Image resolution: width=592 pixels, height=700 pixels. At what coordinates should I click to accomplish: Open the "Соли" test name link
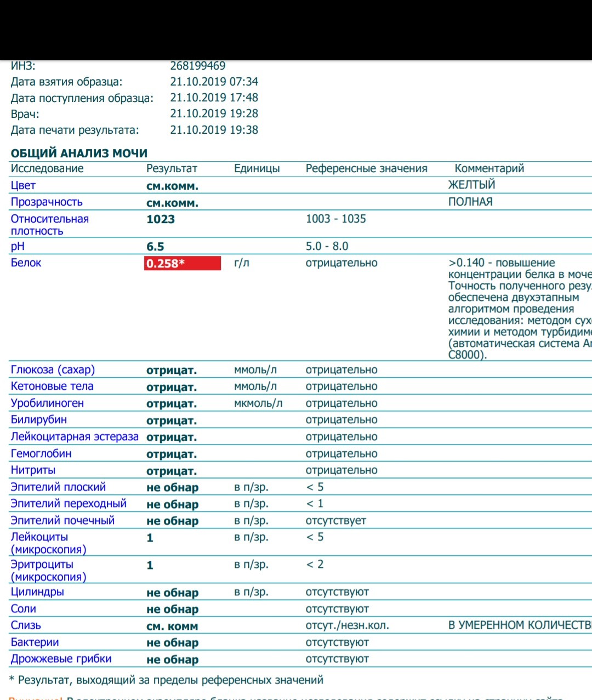tap(24, 608)
